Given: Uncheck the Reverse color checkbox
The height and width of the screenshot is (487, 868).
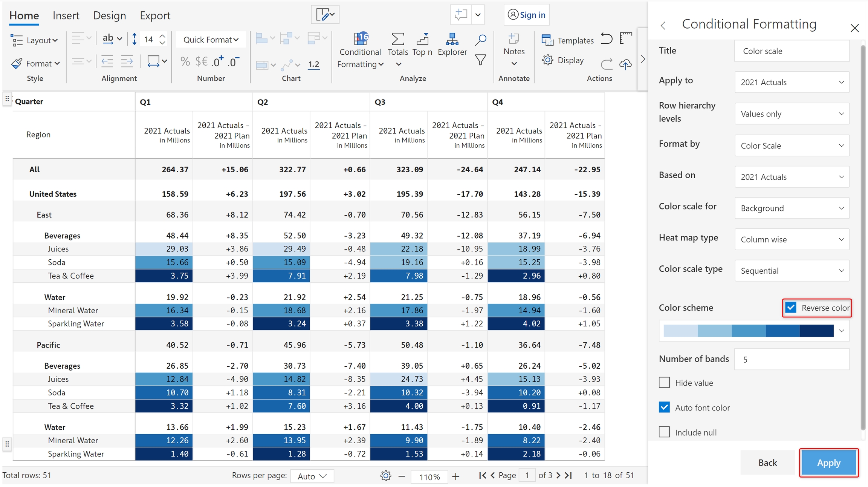Looking at the screenshot, I should coord(791,308).
